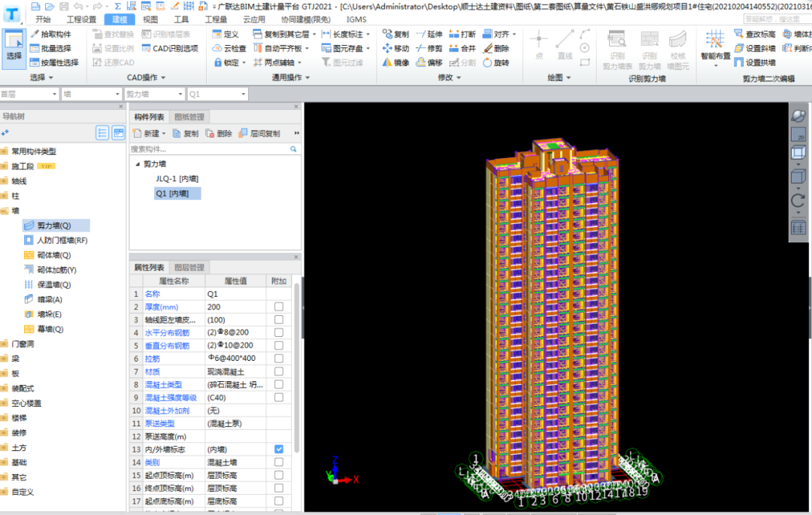Click the 设置斜墙 sloped wall tool
The width and height of the screenshot is (812, 515).
(755, 48)
